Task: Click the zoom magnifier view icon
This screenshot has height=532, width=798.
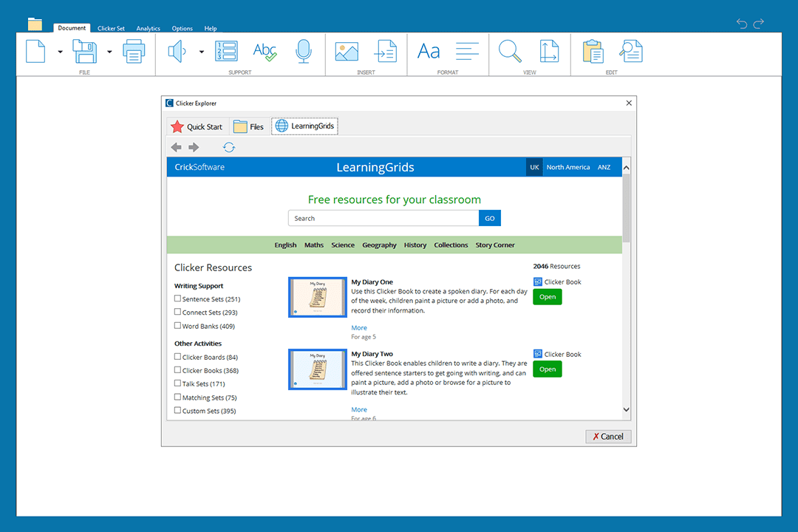Action: click(510, 51)
